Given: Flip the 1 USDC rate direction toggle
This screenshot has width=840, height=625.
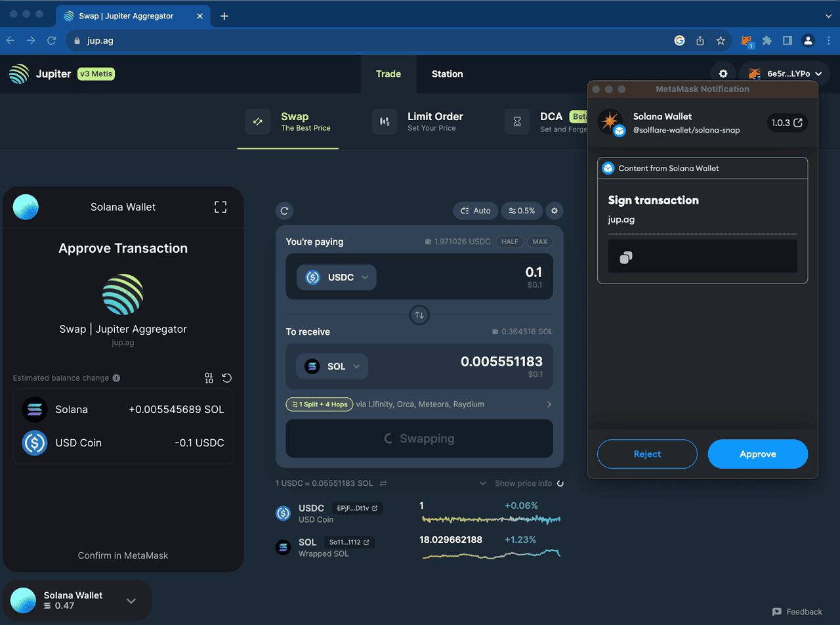Looking at the screenshot, I should pyautogui.click(x=383, y=483).
